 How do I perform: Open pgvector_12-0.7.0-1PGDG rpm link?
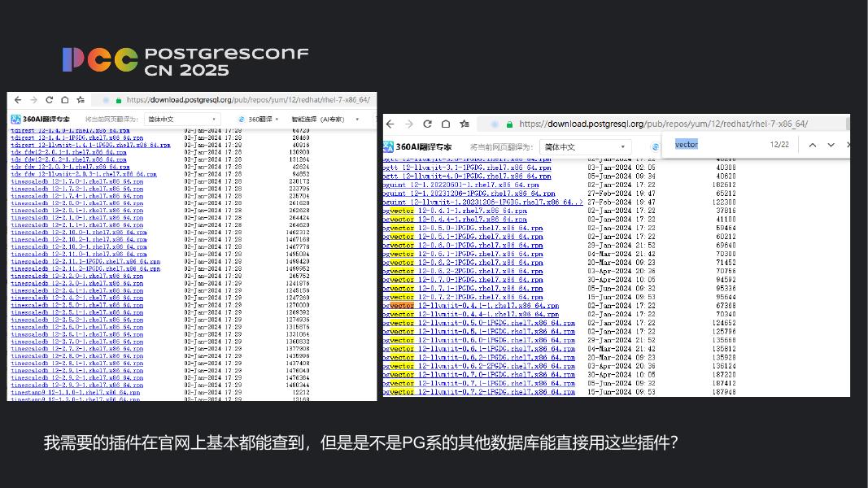coord(463,280)
